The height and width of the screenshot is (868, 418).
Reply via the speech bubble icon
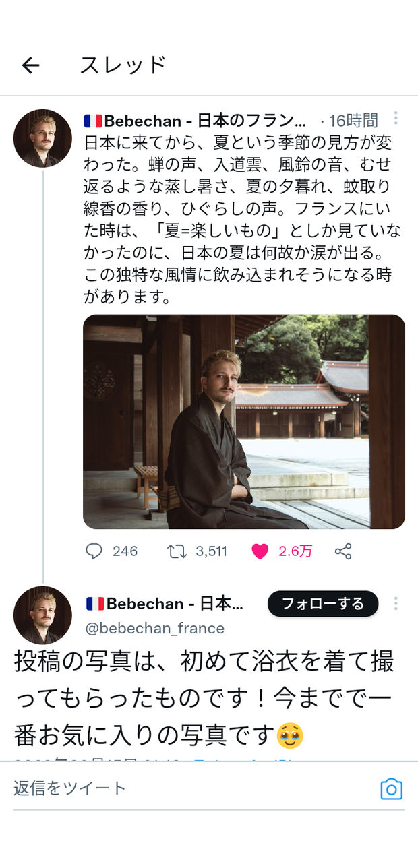click(x=94, y=551)
